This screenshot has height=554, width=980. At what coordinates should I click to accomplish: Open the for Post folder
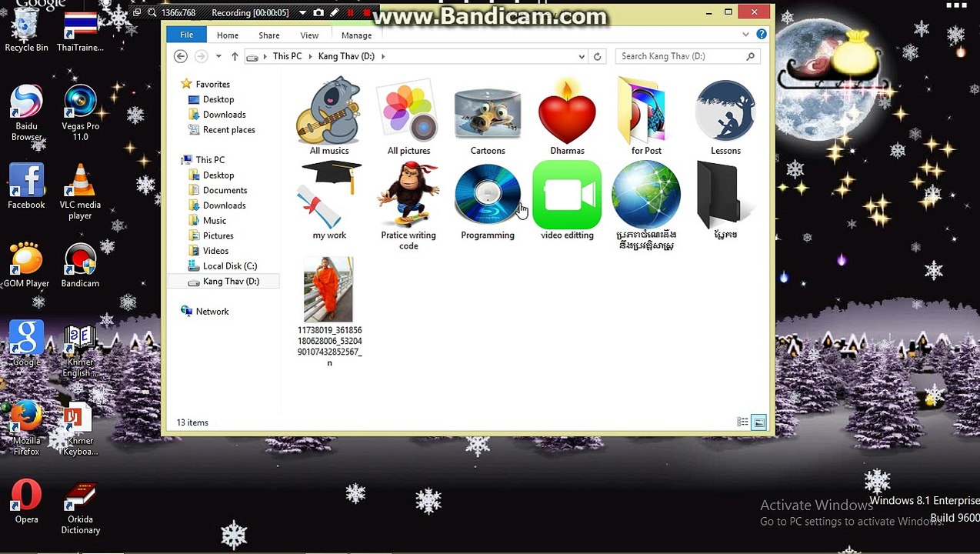pos(646,115)
